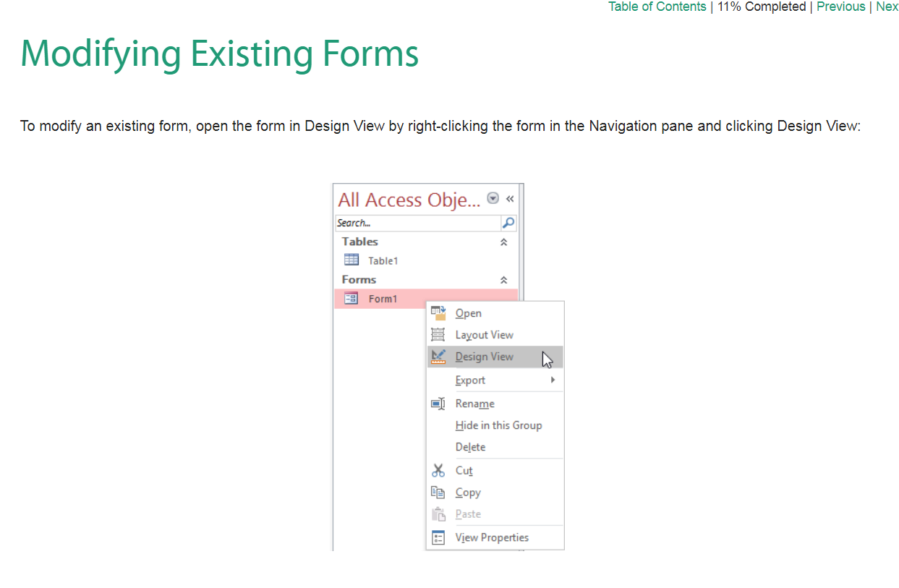Click the View Properties icon
This screenshot has width=899, height=588.
coord(438,537)
